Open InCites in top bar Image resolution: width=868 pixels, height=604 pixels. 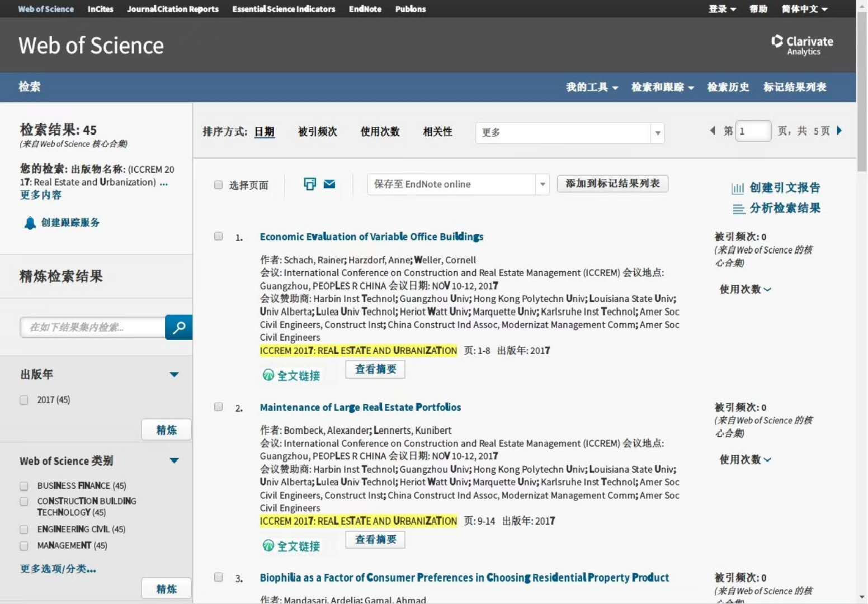pos(101,9)
